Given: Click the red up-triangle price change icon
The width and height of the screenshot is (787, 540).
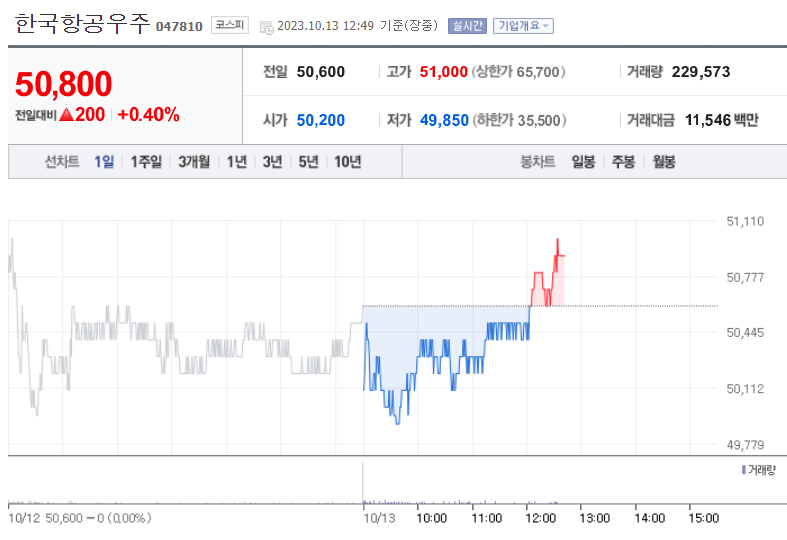Looking at the screenshot, I should (67, 115).
